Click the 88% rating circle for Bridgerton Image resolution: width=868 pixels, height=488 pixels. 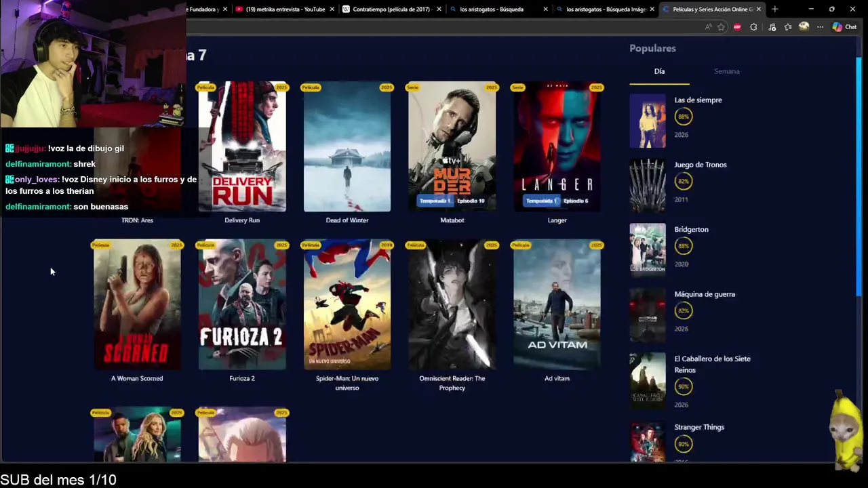(x=683, y=246)
